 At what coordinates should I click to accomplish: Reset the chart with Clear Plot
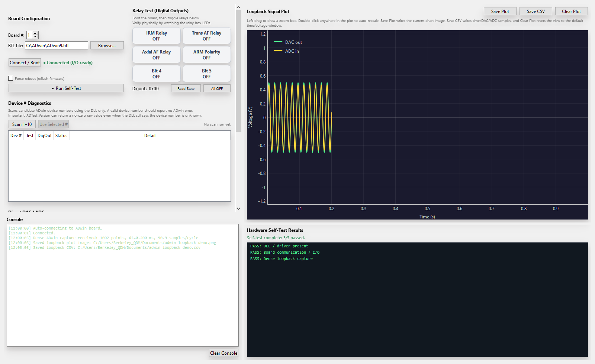coord(571,11)
